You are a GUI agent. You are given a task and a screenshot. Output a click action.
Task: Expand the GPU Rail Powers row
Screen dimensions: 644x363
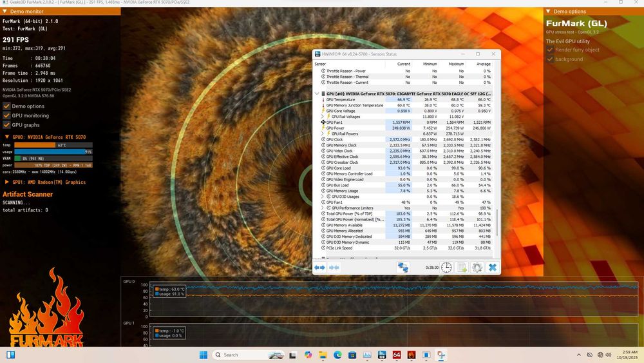(323, 133)
